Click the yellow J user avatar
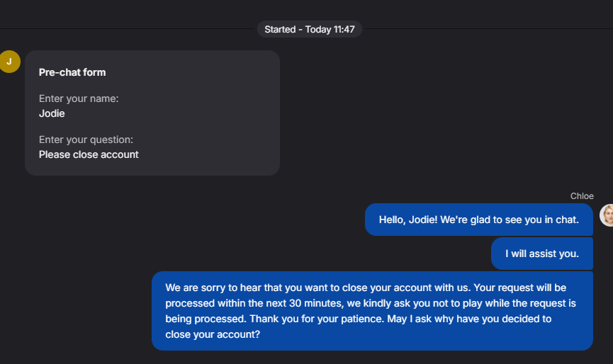Image resolution: width=613 pixels, height=364 pixels. [9, 62]
